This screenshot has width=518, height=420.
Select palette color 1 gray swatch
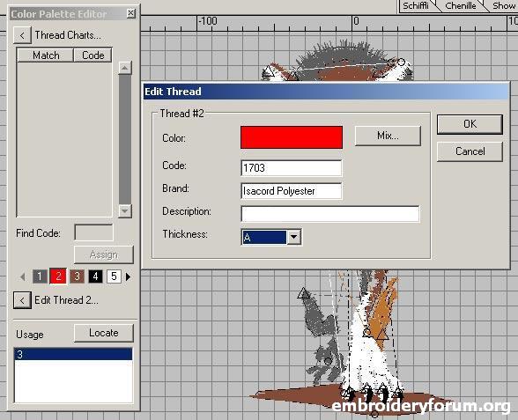[40, 276]
